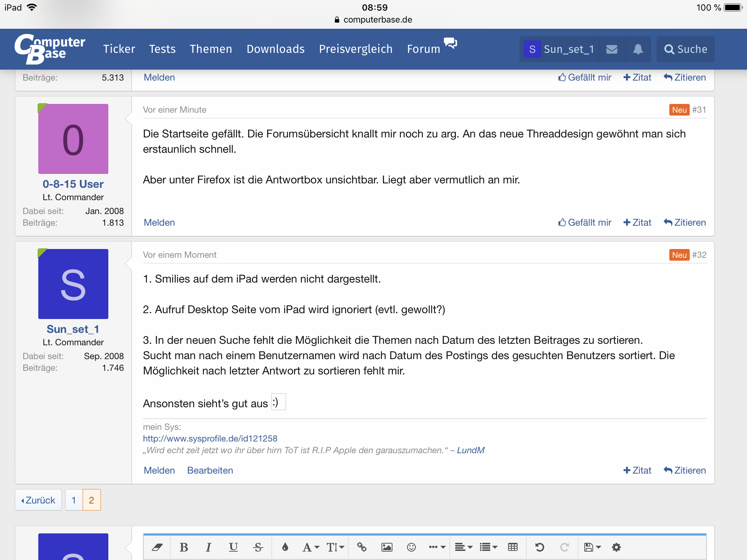Toggle bold formatting in editor

point(184,547)
